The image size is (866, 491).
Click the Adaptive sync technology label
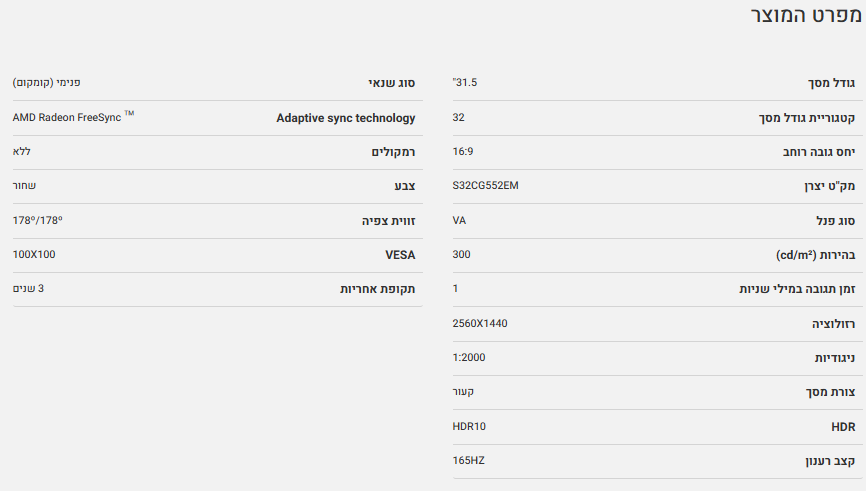(x=345, y=118)
